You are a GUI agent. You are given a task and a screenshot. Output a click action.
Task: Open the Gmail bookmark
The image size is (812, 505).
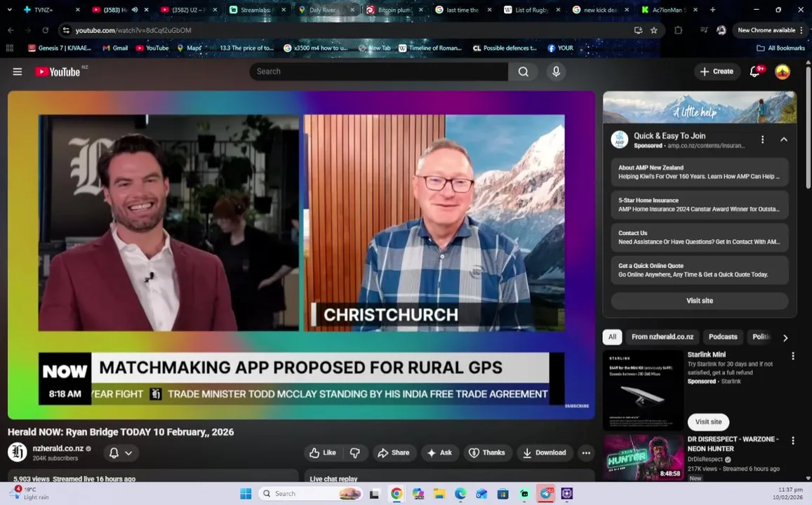point(115,48)
